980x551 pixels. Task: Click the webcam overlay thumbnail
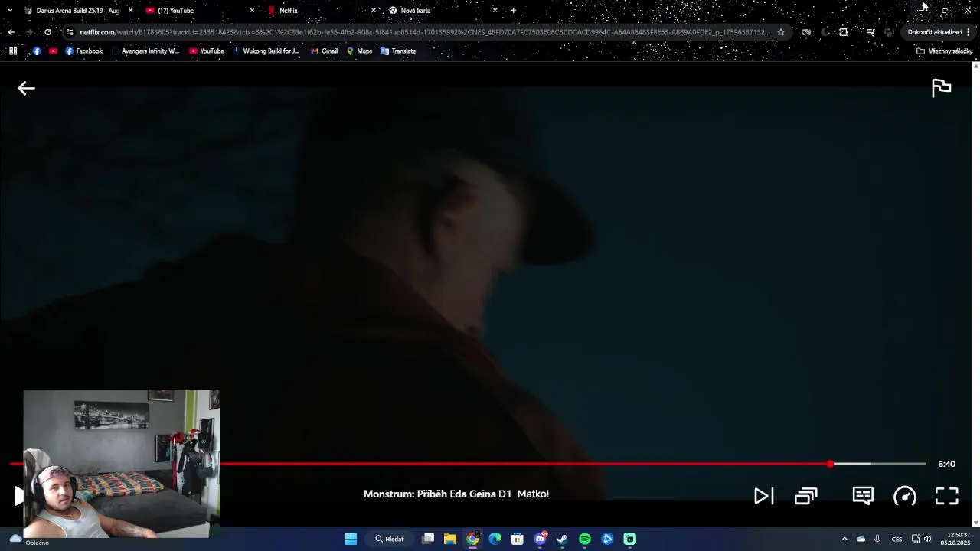click(122, 463)
